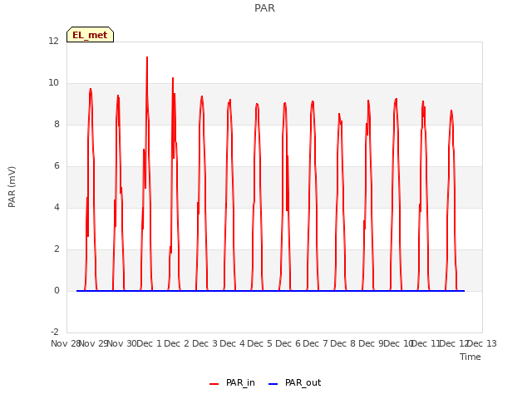Click the Dec 4 x-axis tick label
The image size is (532, 399).
click(233, 343)
